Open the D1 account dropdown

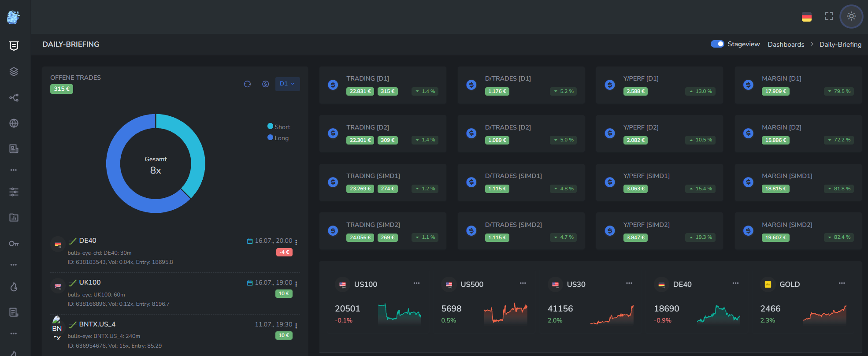click(x=287, y=84)
